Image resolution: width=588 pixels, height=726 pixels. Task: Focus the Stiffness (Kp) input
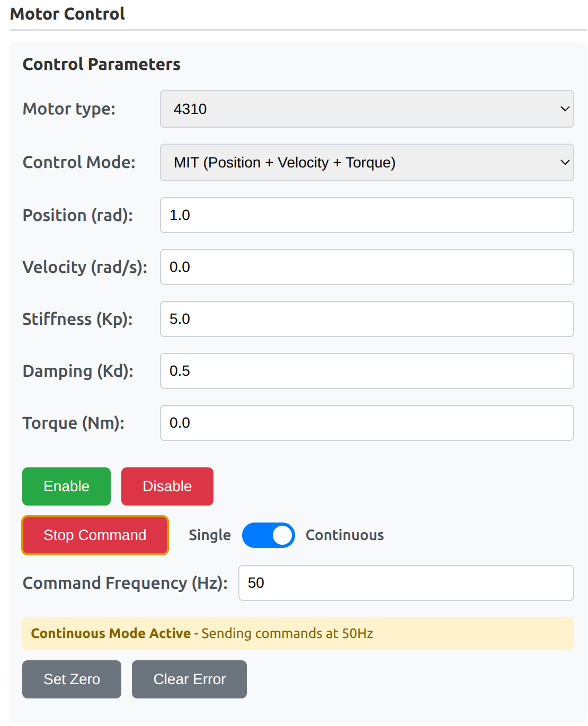point(367,319)
